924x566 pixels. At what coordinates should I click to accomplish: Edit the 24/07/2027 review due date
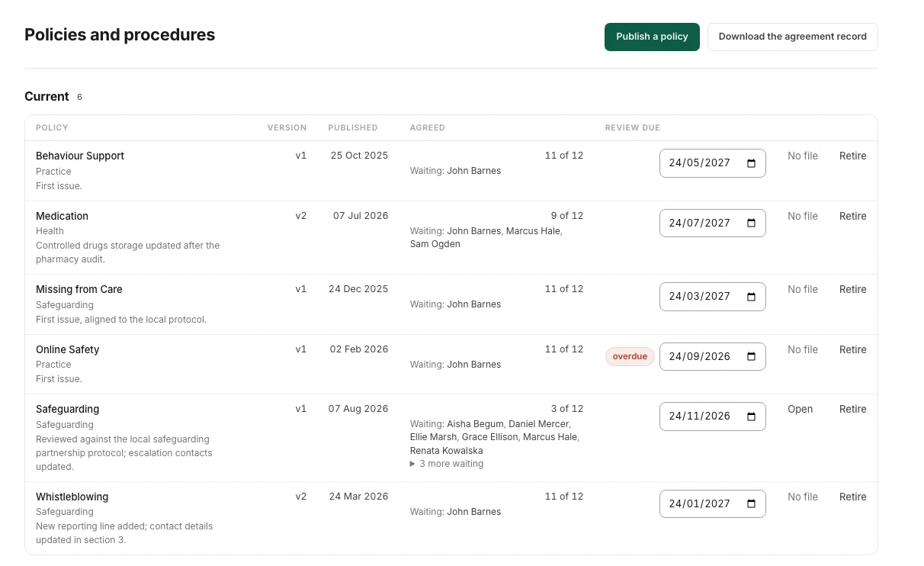712,224
